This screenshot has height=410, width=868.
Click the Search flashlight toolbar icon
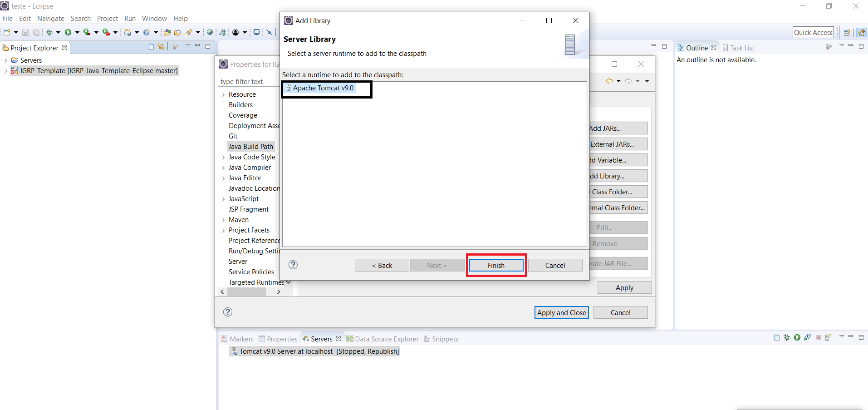point(189,32)
